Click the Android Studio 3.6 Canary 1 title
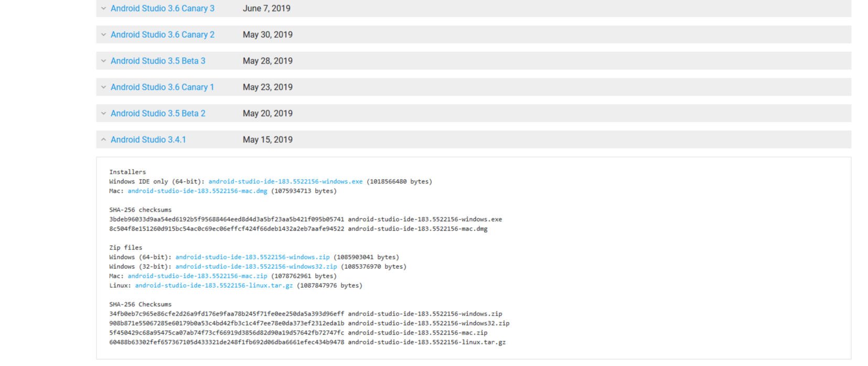Viewport: 868px width, 366px height. pos(162,87)
